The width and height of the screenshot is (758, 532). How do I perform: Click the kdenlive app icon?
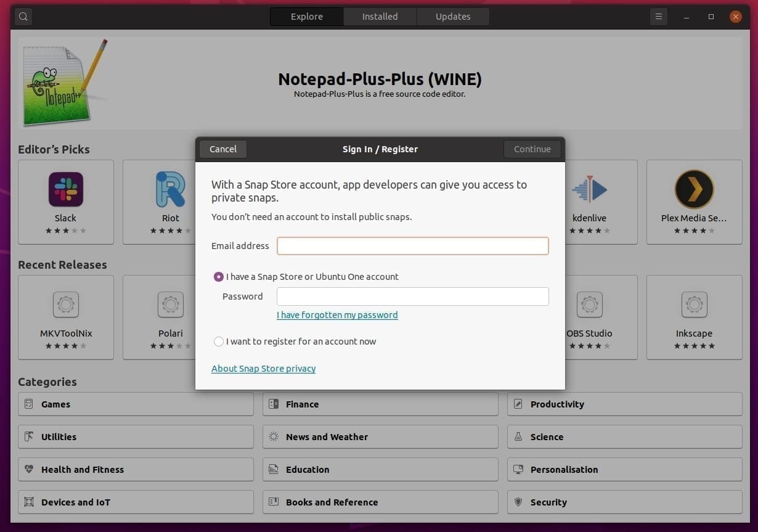pos(590,189)
